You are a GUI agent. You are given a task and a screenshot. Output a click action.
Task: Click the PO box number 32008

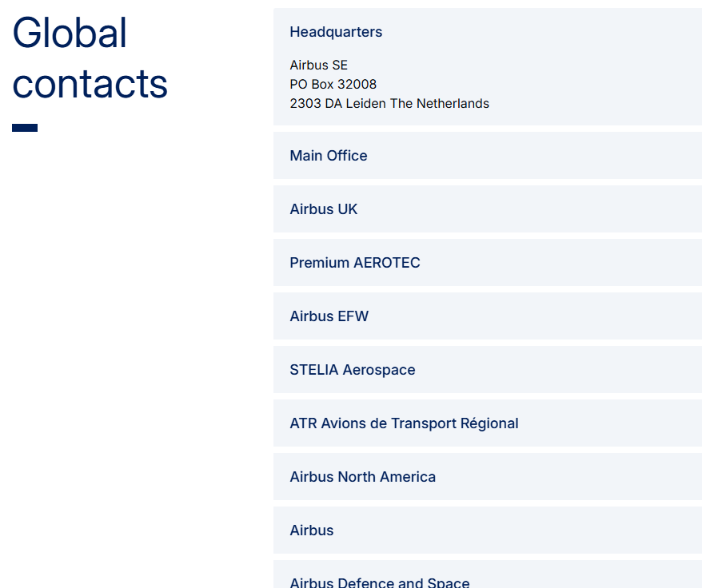tap(355, 85)
